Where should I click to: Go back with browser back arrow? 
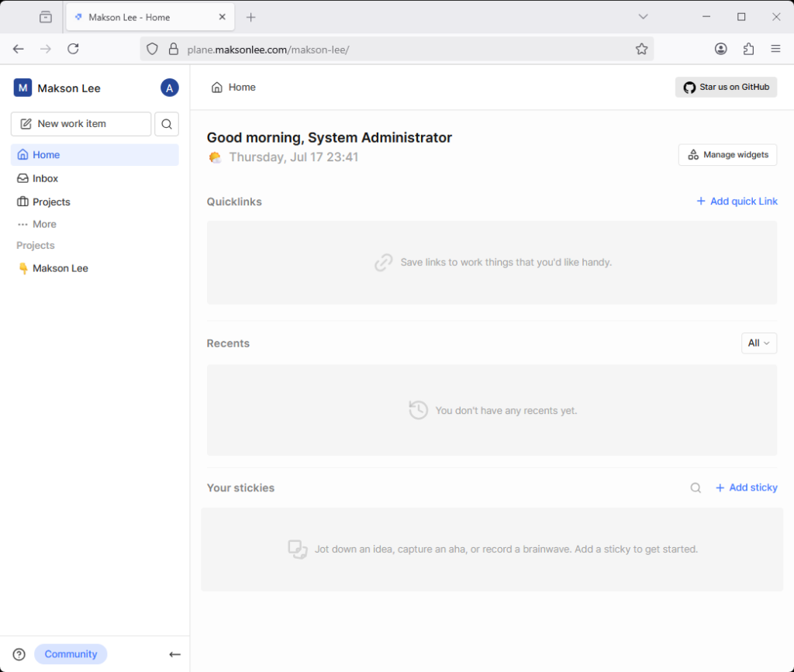pyautogui.click(x=19, y=49)
